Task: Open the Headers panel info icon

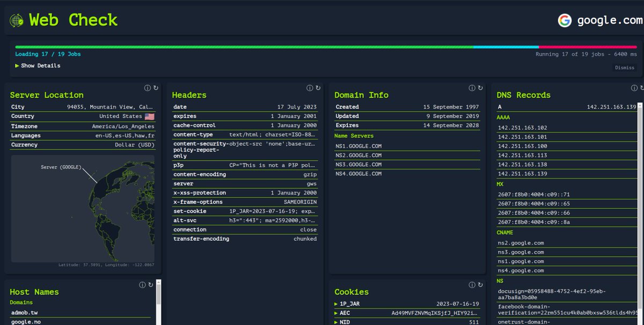Action: pyautogui.click(x=309, y=87)
